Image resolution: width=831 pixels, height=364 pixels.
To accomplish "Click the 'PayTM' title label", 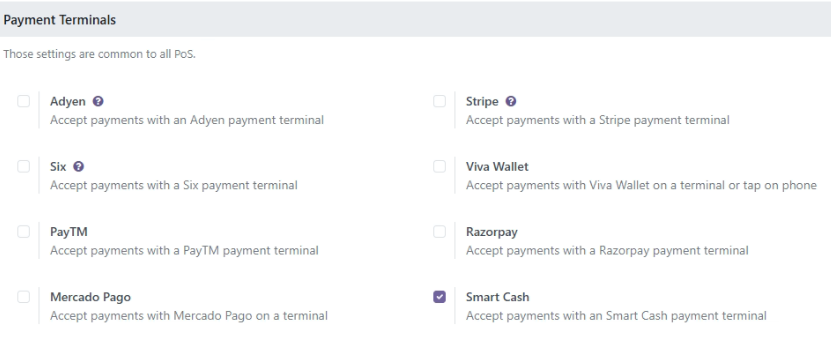I will click(69, 232).
